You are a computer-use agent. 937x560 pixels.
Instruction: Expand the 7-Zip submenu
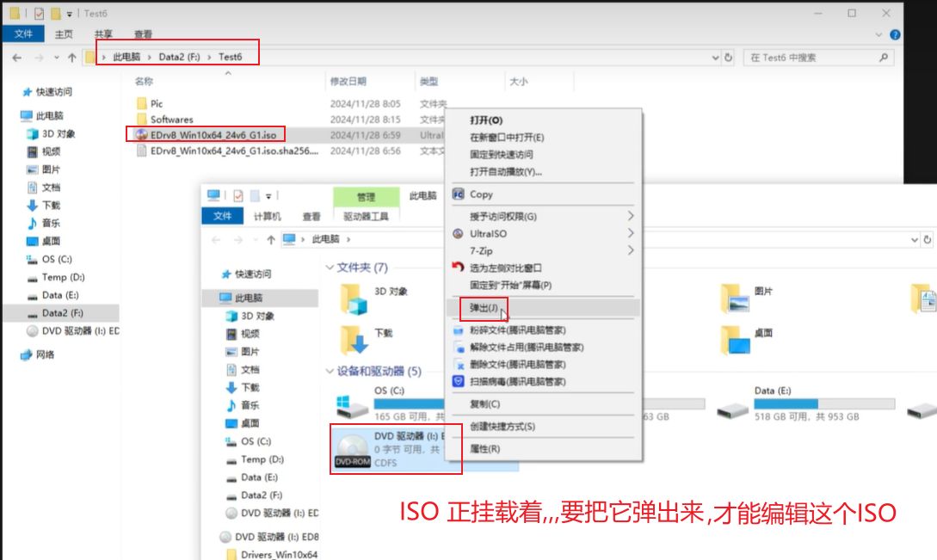(631, 251)
